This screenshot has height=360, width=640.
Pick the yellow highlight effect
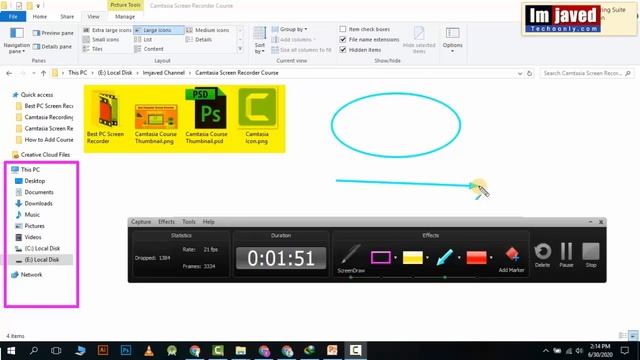pos(413,258)
